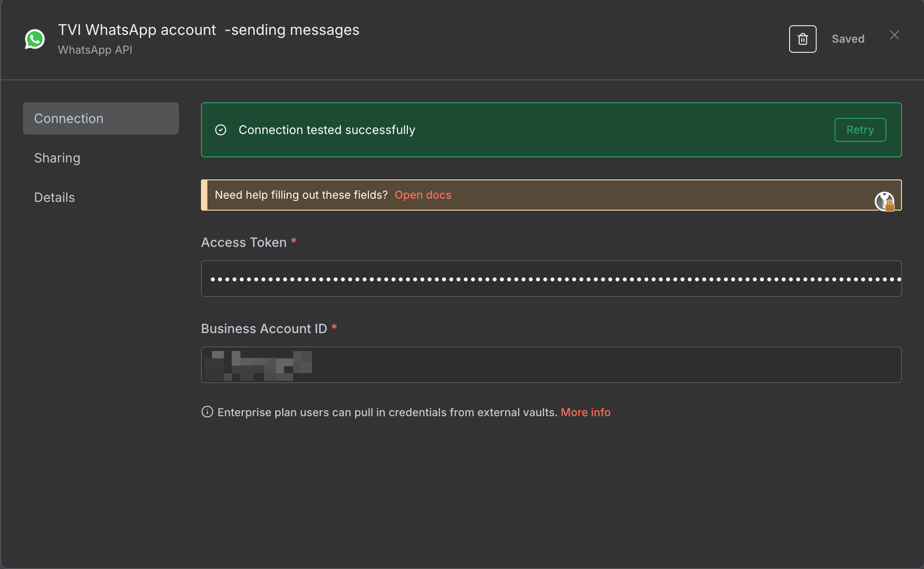Click the password manager key icon
Viewport: 924px width, 569px height.
click(884, 201)
